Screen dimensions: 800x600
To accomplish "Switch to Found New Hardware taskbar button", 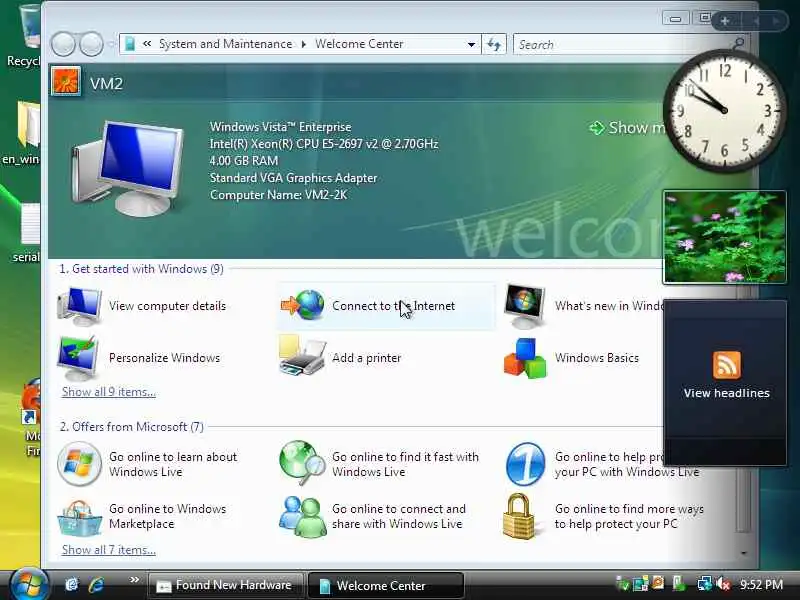I will 226,585.
